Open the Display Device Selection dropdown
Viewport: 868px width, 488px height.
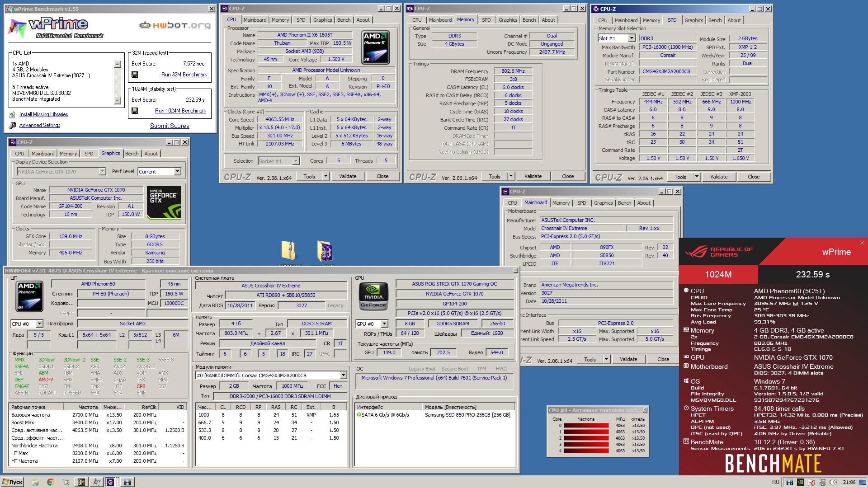point(102,172)
